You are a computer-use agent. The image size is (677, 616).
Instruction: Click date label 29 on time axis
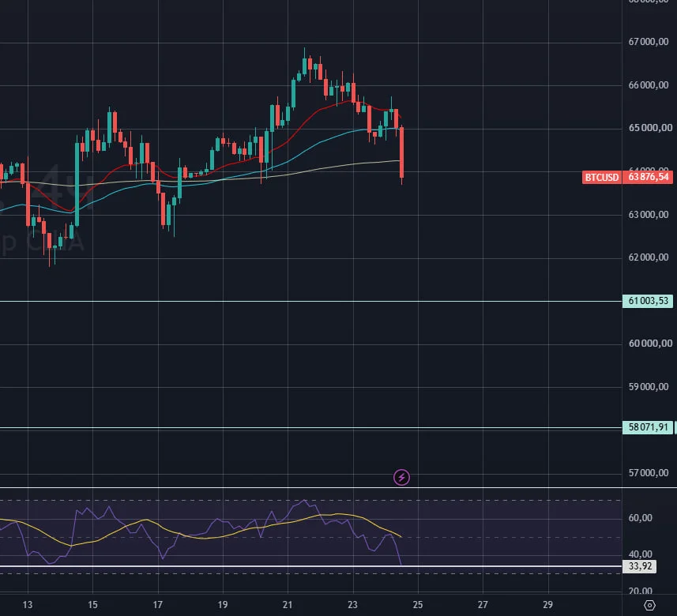pos(547,605)
